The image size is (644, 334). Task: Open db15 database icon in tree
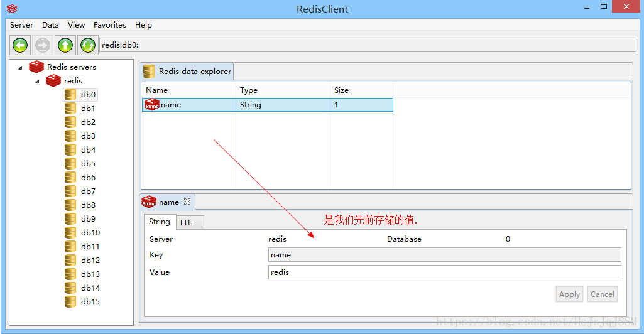tap(70, 301)
